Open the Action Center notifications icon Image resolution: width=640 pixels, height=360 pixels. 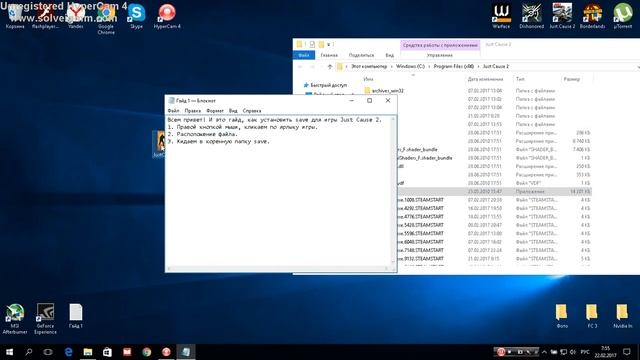pos(627,352)
